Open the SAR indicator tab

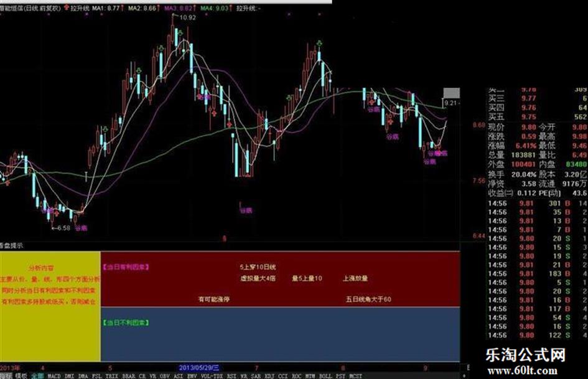(x=256, y=376)
